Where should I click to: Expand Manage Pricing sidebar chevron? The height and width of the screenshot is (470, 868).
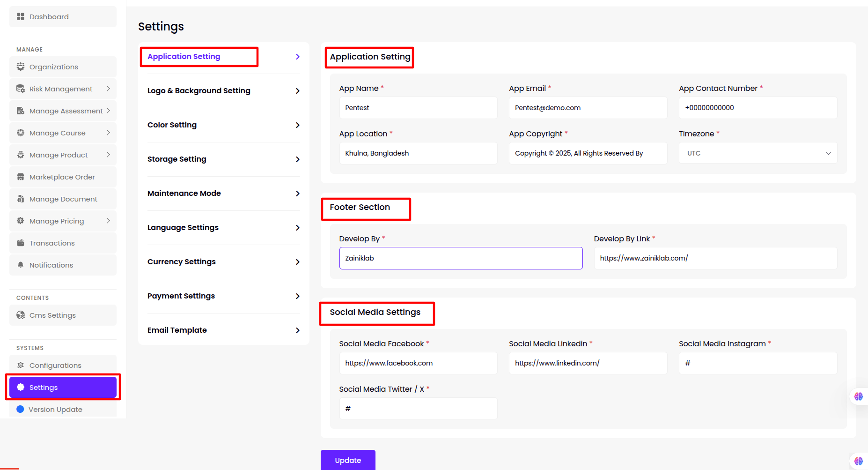point(108,221)
